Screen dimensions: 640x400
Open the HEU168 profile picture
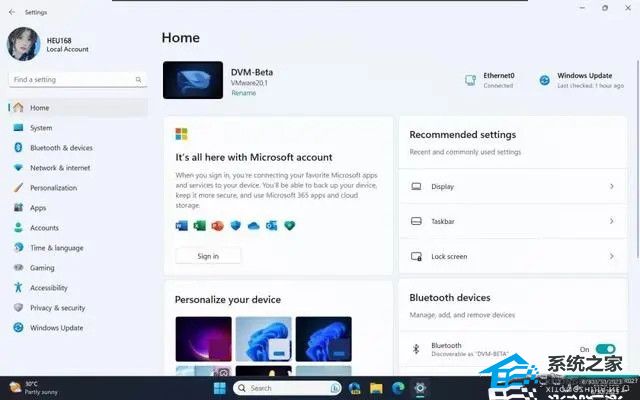pyautogui.click(x=24, y=44)
